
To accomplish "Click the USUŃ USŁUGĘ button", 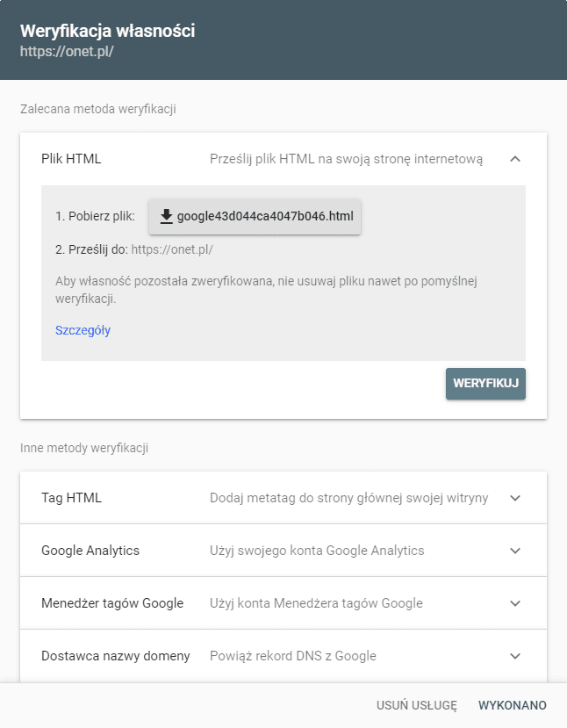I will [x=416, y=704].
